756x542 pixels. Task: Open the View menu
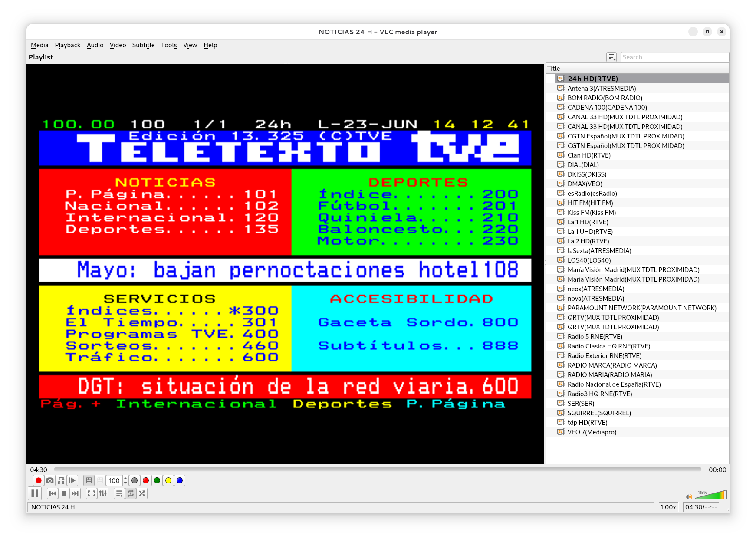pos(190,45)
